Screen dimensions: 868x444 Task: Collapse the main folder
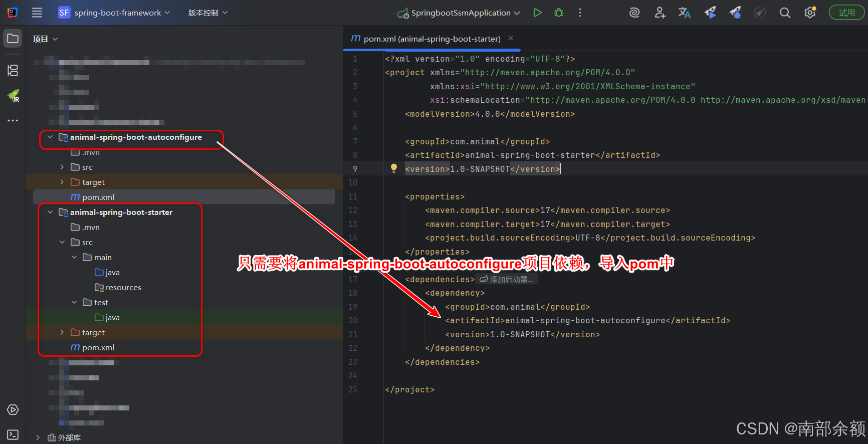[x=74, y=257]
